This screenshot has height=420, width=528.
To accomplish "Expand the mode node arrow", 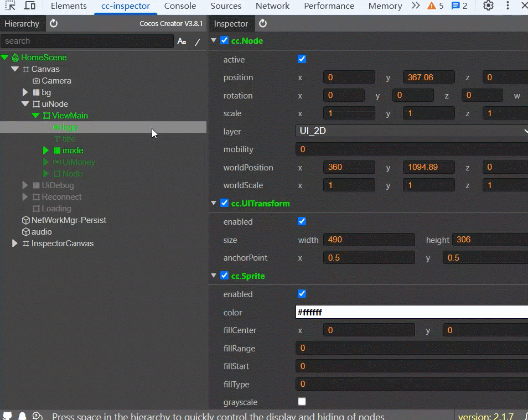I will pyautogui.click(x=45, y=150).
